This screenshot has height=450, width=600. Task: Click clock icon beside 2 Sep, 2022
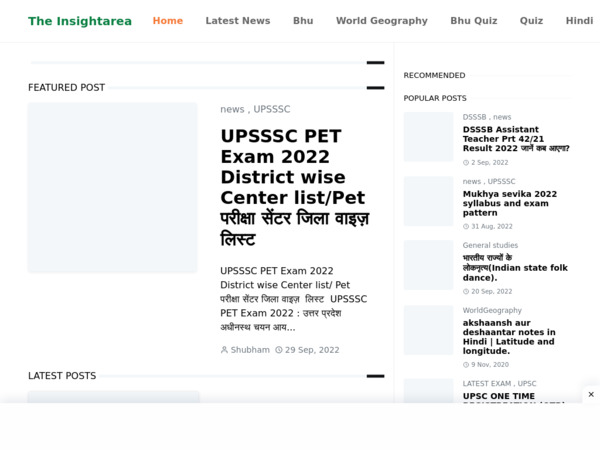(466, 163)
